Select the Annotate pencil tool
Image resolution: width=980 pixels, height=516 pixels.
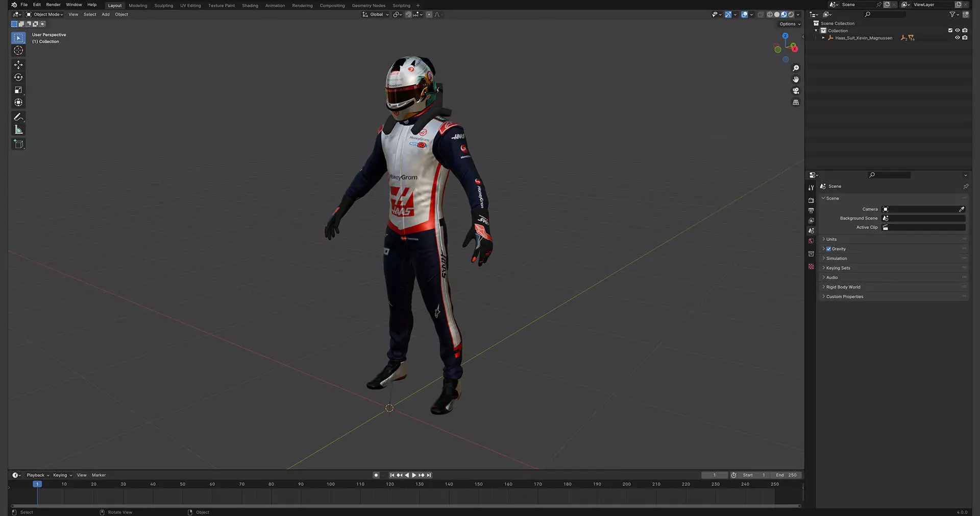click(x=18, y=117)
